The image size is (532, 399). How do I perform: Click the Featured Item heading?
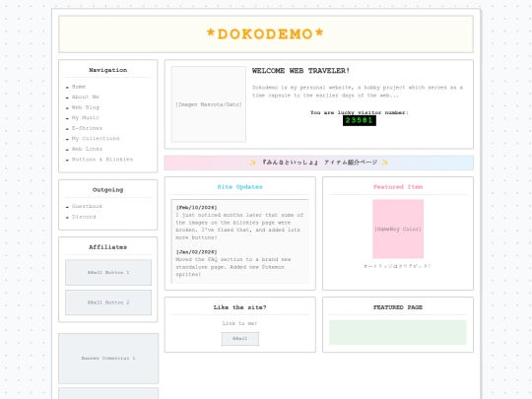[x=398, y=187]
